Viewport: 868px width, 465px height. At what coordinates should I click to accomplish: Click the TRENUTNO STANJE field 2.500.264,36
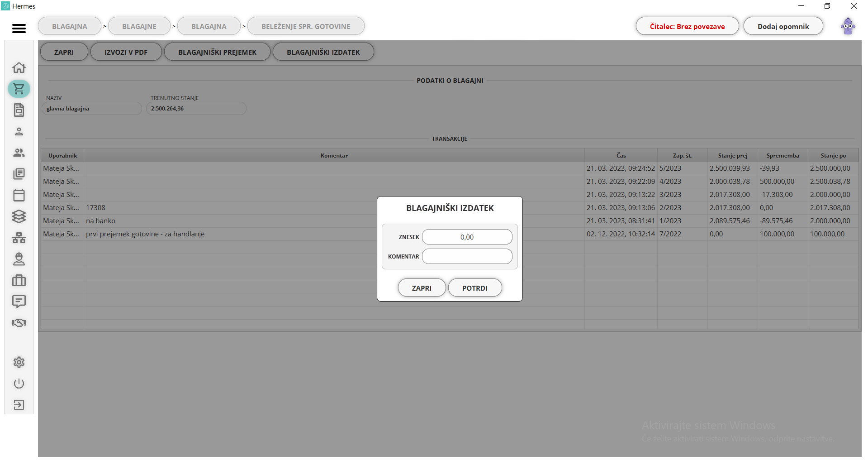(x=196, y=109)
